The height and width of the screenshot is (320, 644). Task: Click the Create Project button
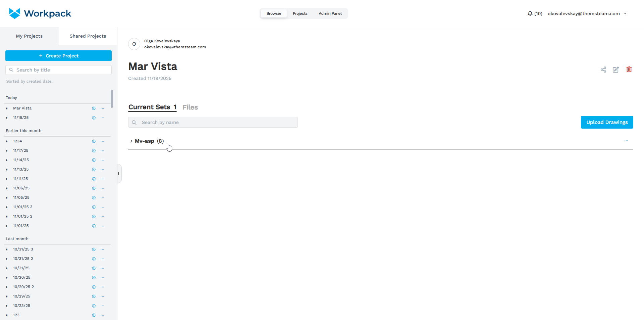[x=58, y=56]
